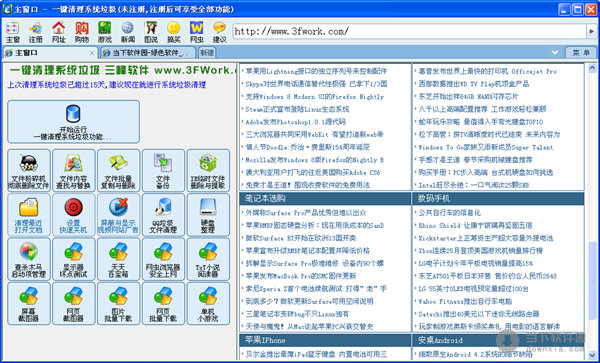The image size is (600, 363).
Task: Open link Adobe发布Photoshop1.0.1源代码
Action: click(295, 122)
